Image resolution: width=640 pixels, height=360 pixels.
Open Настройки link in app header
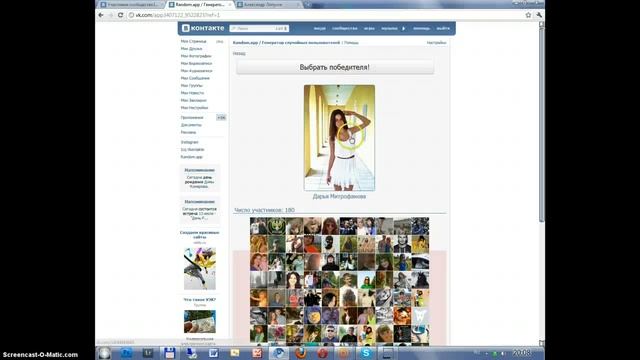click(x=436, y=42)
